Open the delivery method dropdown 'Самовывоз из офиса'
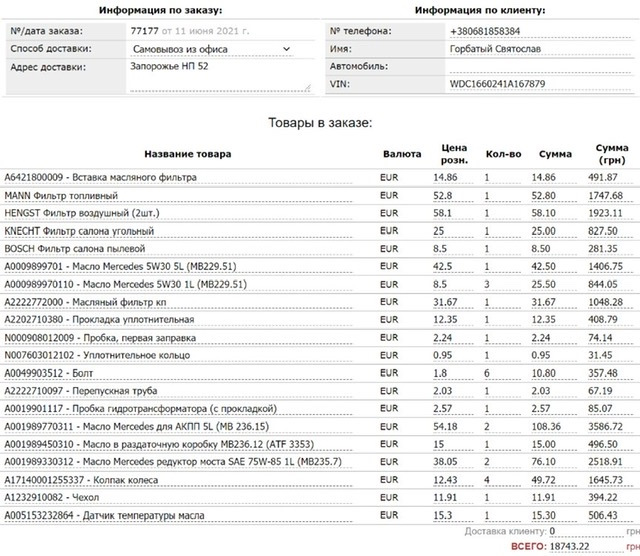 [x=212, y=49]
